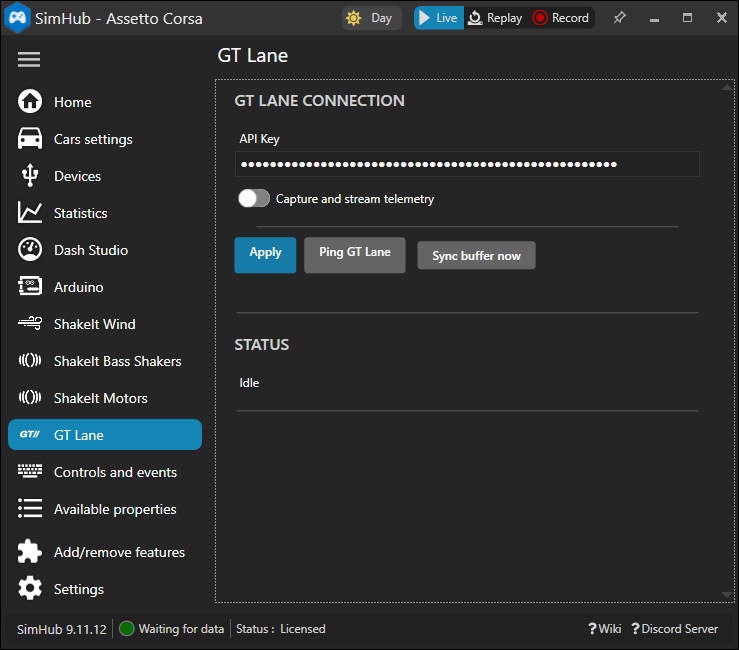
Task: Open ShakeIt Wind label in sidebar
Action: point(95,324)
